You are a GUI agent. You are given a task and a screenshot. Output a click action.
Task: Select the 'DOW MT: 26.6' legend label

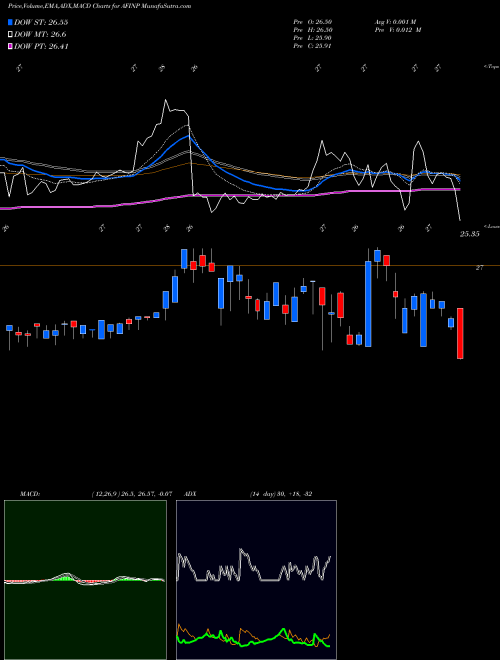point(40,35)
